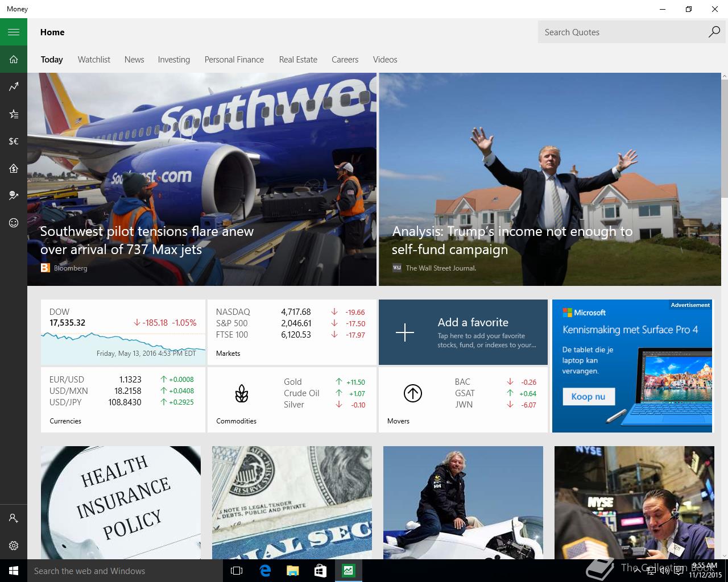Open mortgage calculator house icon in sidebar

14,168
